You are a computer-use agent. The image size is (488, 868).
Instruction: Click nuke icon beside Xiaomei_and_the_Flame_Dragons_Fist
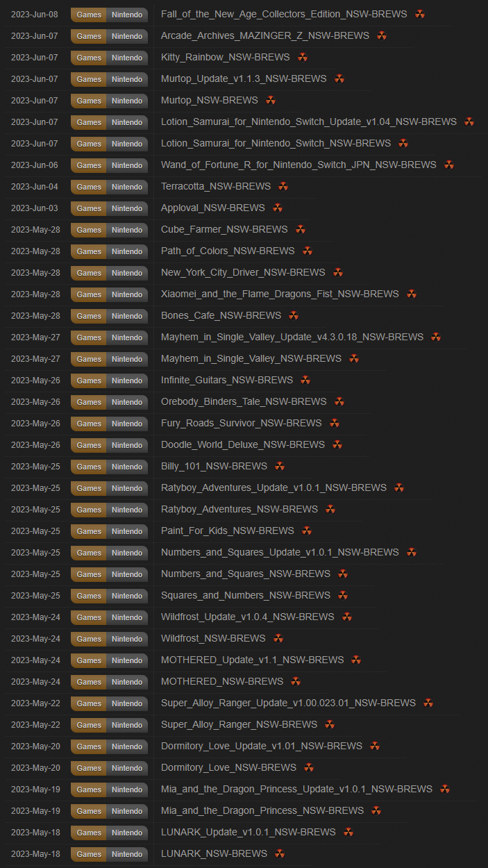[x=412, y=294]
